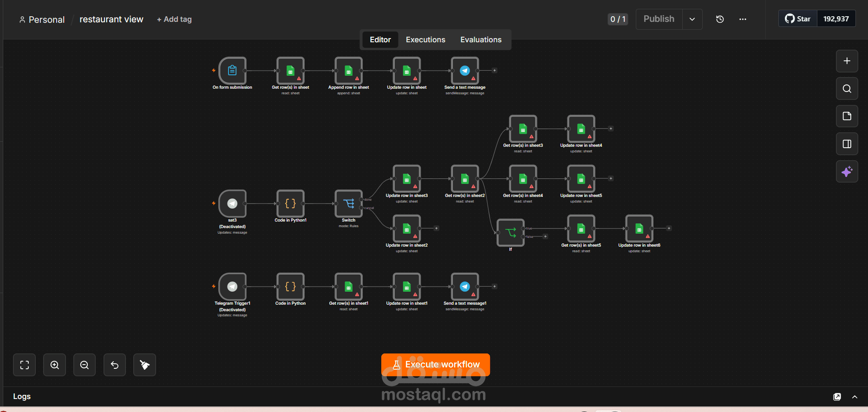Select the Get row(s) in sheet1 node
This screenshot has height=412, width=868.
tap(348, 287)
